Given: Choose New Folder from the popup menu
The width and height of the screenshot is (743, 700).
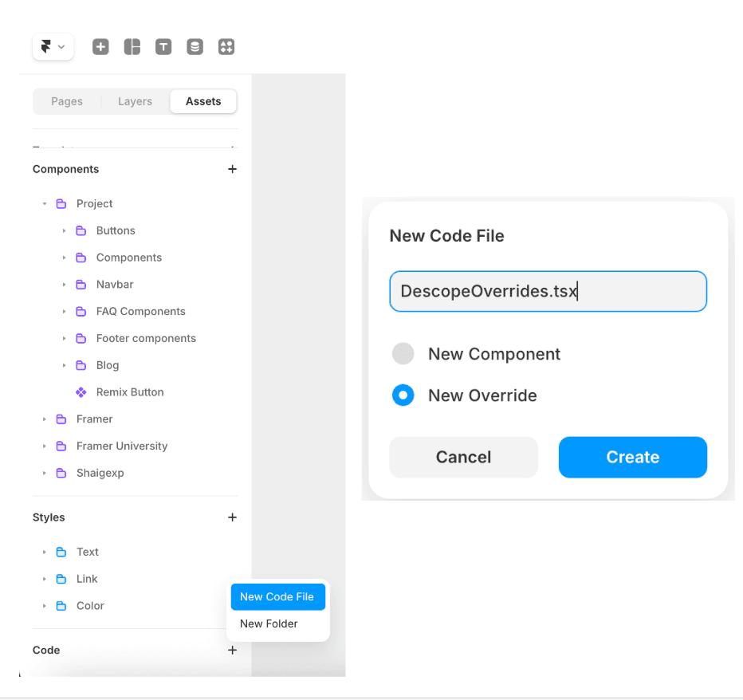Looking at the screenshot, I should [x=269, y=623].
